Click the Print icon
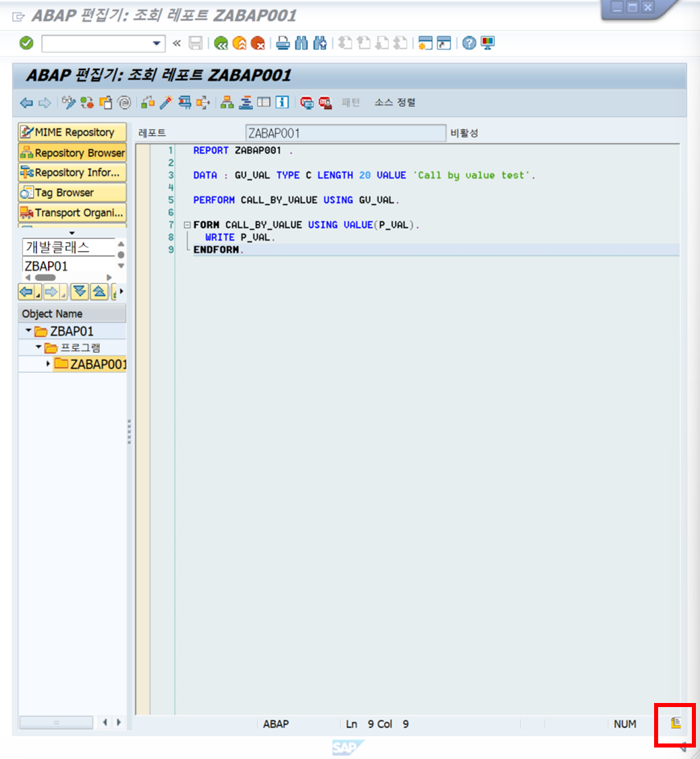The height and width of the screenshot is (759, 700). pyautogui.click(x=283, y=43)
